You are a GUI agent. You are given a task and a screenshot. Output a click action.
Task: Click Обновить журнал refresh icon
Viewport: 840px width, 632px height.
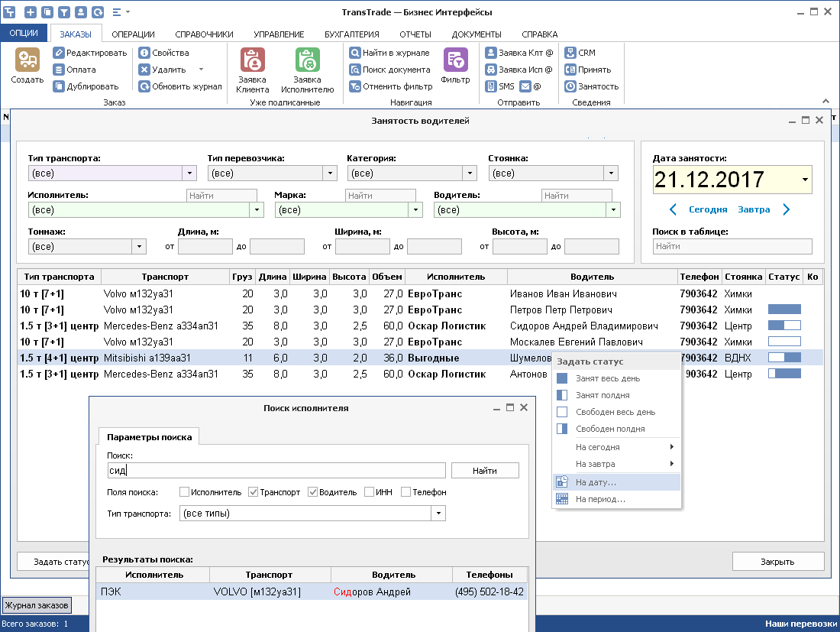(x=144, y=86)
